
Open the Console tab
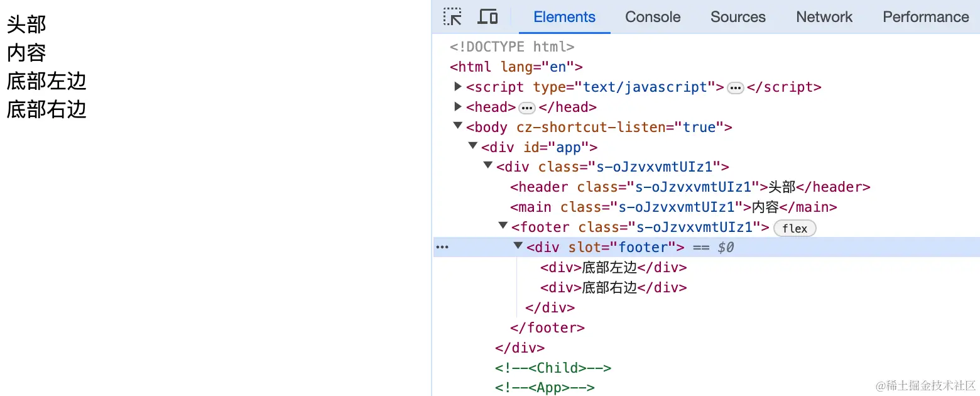(653, 17)
